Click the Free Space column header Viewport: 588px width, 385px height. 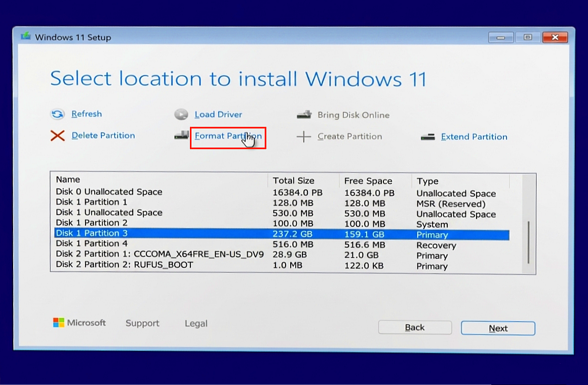pyautogui.click(x=375, y=181)
